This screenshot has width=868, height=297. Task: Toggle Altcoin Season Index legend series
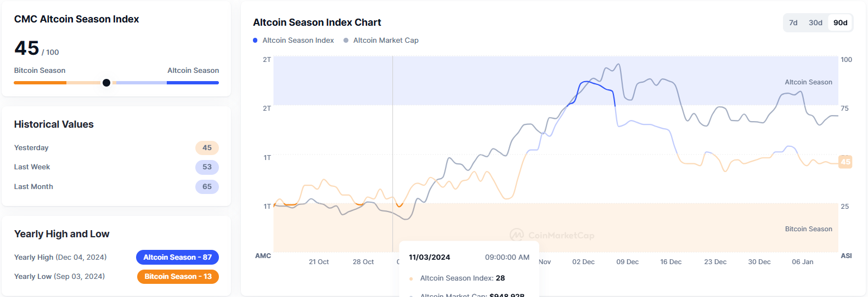294,41
